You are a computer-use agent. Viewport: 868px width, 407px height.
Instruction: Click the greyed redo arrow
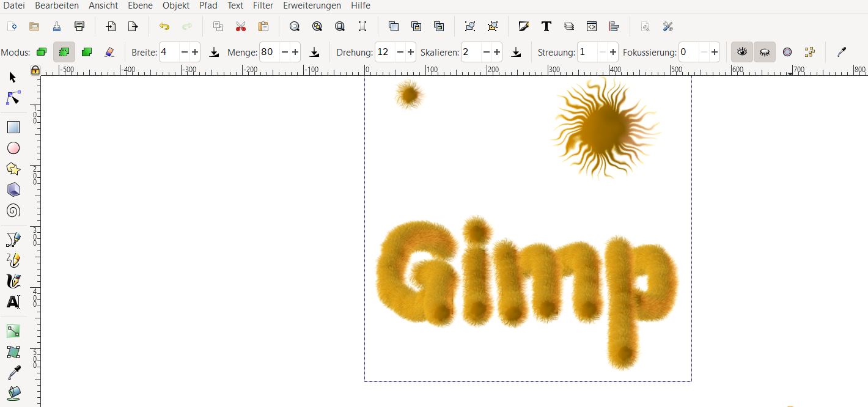pos(187,26)
